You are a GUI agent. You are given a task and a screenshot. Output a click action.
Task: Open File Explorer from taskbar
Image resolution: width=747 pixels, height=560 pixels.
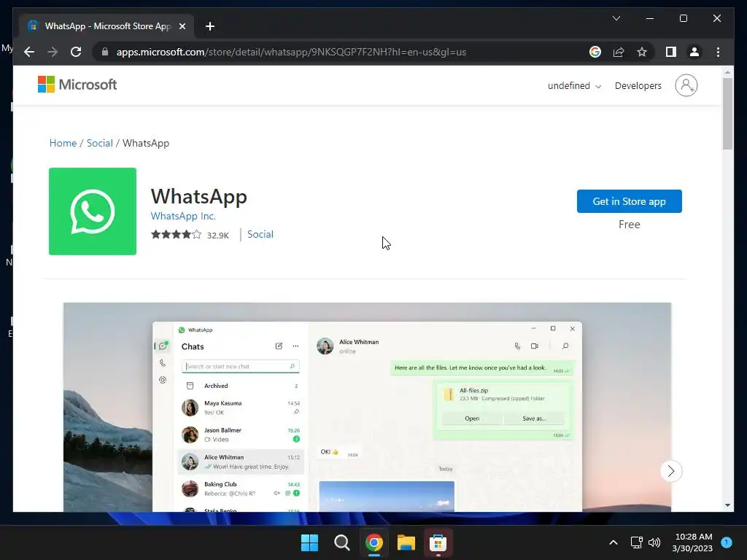pos(406,542)
